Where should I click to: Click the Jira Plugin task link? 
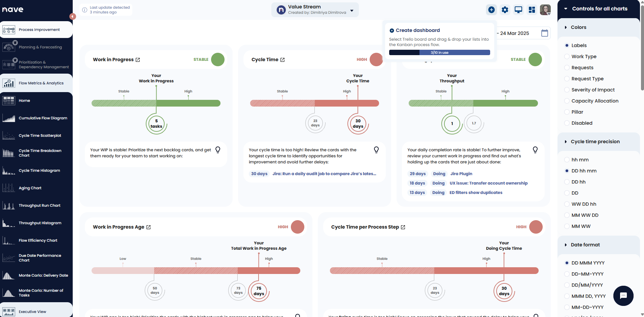click(461, 174)
